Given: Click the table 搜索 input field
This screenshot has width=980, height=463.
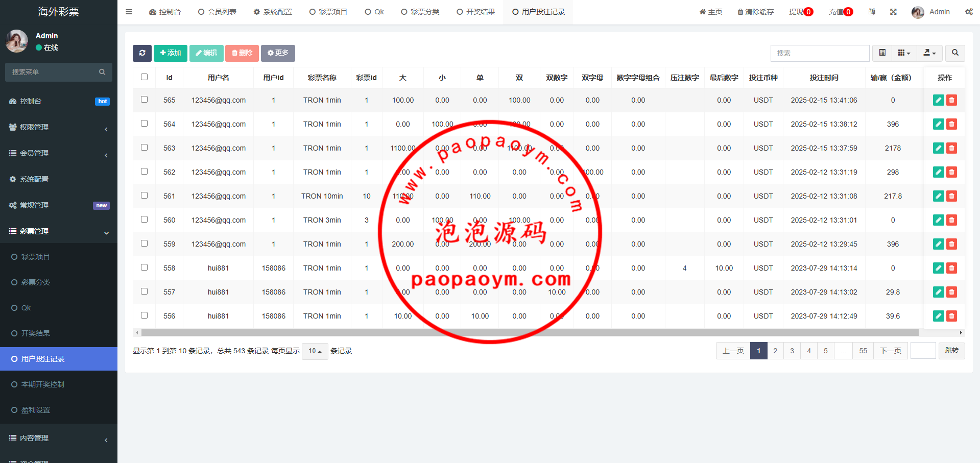Looking at the screenshot, I should click(820, 53).
